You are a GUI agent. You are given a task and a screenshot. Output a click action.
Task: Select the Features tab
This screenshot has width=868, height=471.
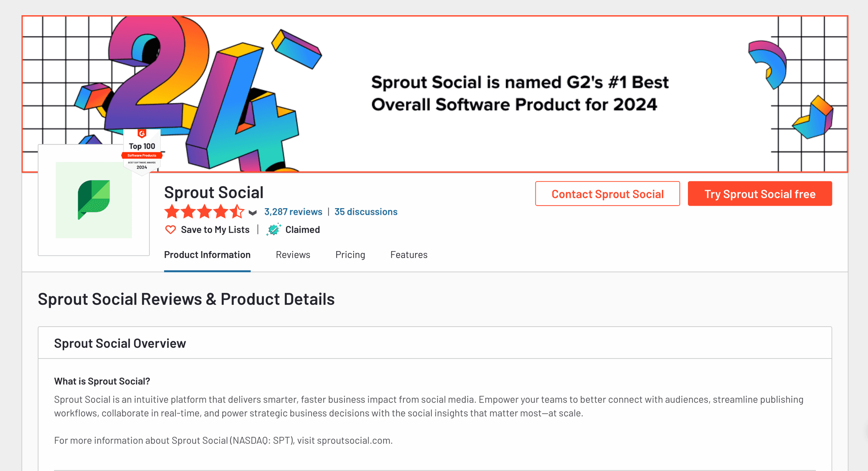(409, 255)
